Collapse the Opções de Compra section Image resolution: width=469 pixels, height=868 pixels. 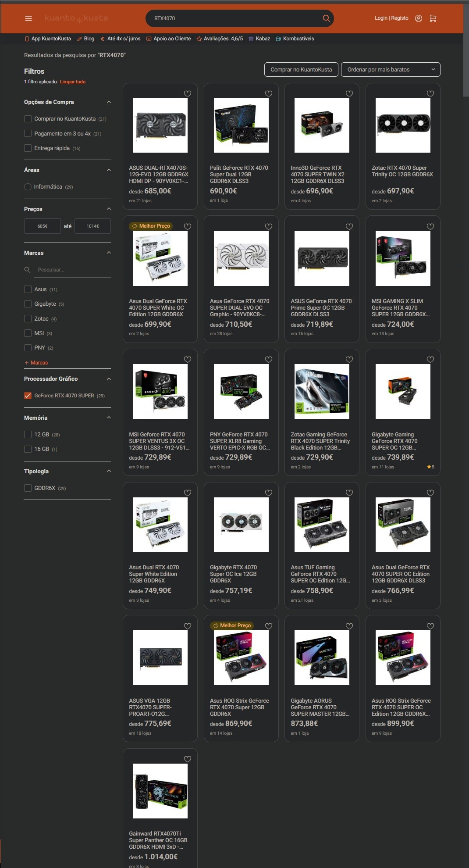click(x=109, y=102)
